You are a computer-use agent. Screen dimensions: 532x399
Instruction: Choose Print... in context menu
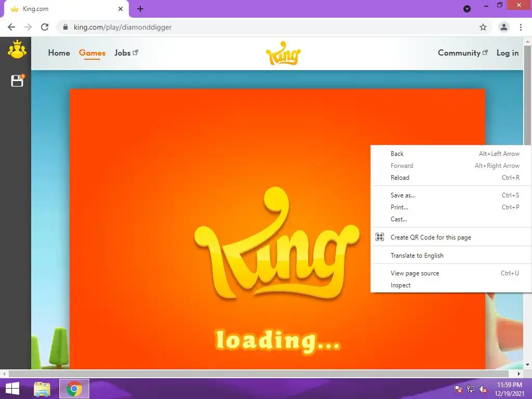click(451, 207)
